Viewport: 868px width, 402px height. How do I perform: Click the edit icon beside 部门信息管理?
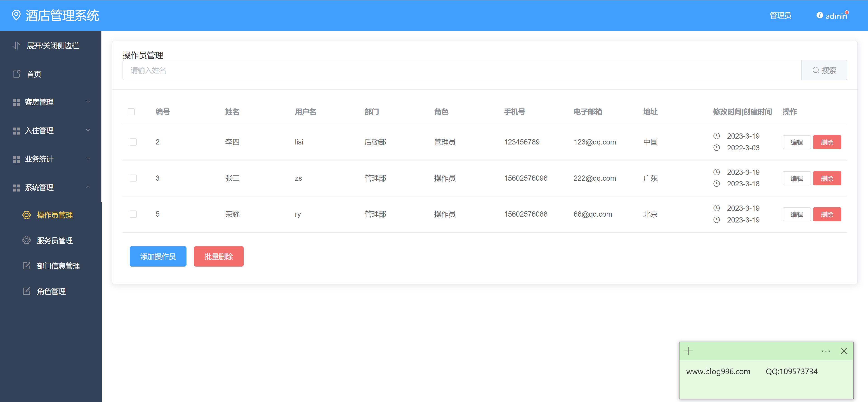click(27, 265)
